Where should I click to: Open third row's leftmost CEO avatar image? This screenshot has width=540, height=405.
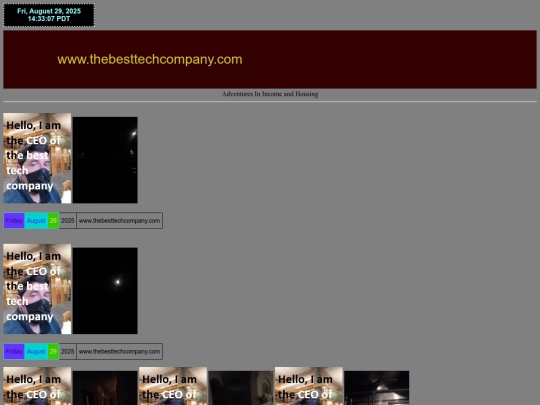point(37,386)
